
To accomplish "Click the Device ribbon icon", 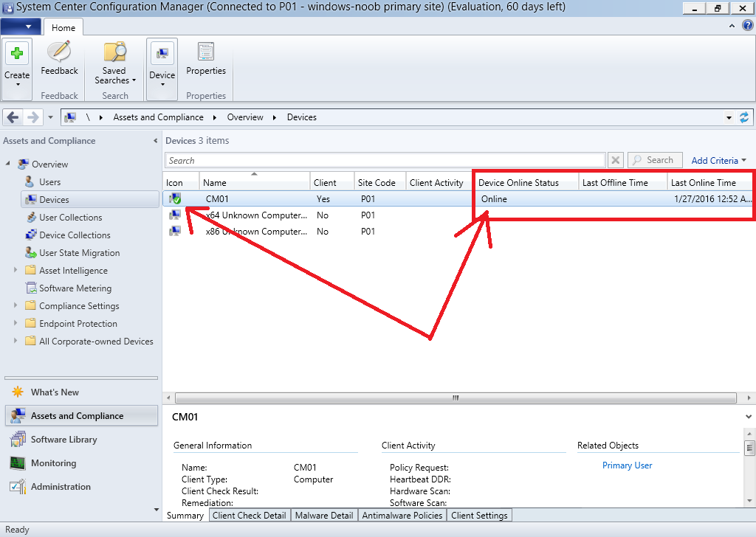I will 162,53.
